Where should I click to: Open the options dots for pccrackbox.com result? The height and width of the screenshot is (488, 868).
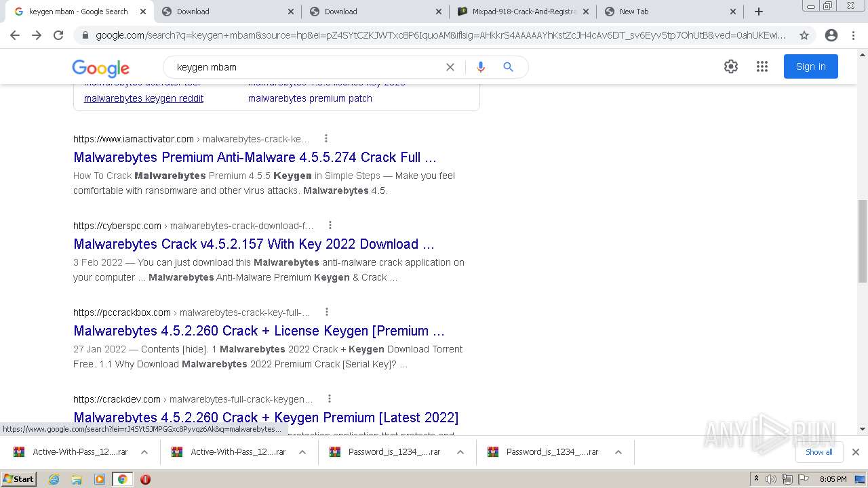tap(326, 312)
